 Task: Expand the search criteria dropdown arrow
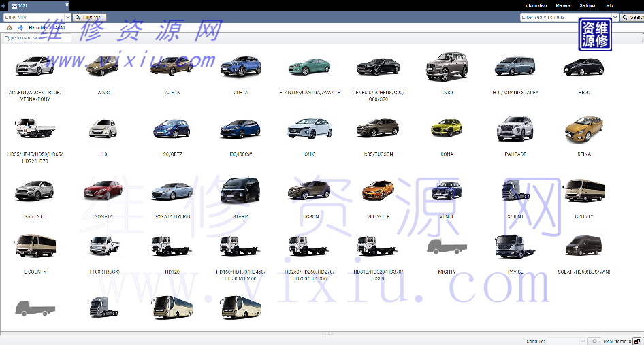615,17
